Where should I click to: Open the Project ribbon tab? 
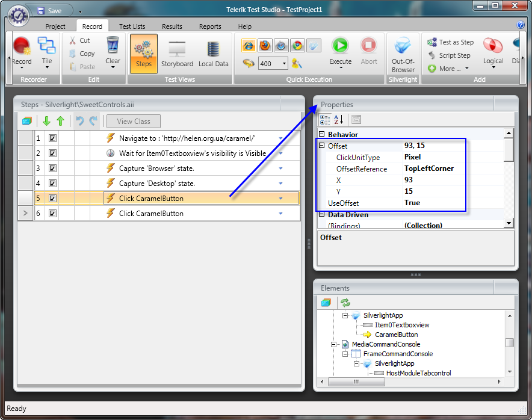click(55, 26)
